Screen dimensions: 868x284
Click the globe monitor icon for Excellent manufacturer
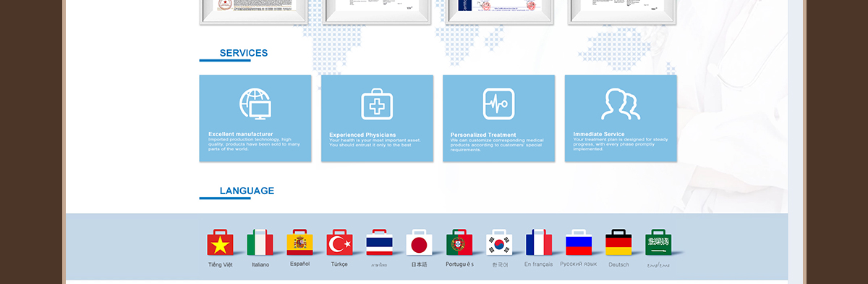pyautogui.click(x=255, y=104)
